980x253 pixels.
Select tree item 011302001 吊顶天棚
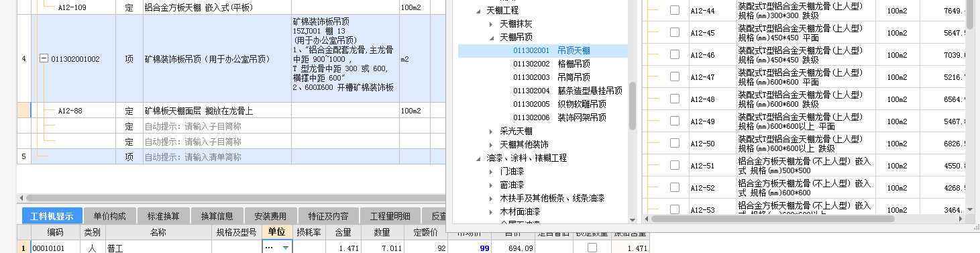tap(551, 50)
